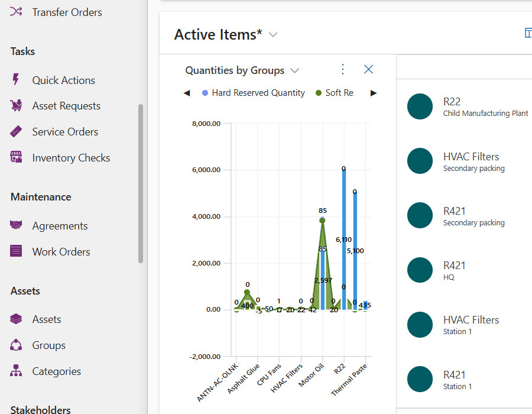Viewport: 532px width, 414px height.
Task: Click the HVAC Filters Secondary packing avatar circle
Action: click(420, 161)
